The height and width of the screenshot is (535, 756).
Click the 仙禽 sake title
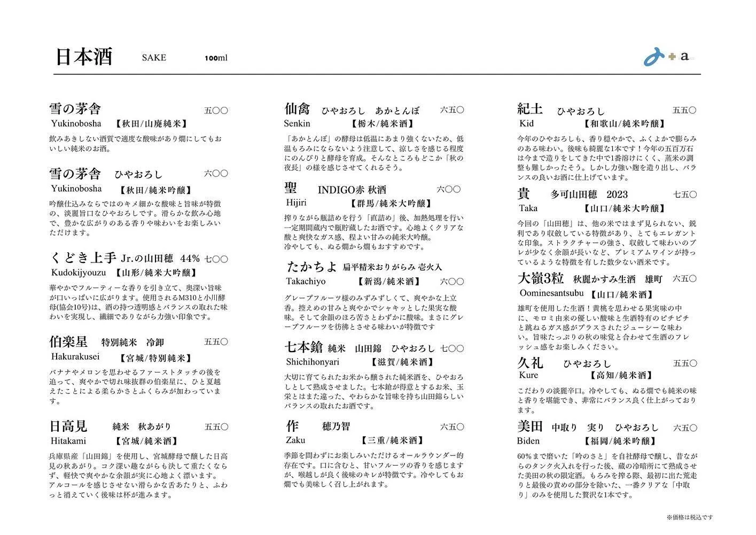(x=298, y=109)
